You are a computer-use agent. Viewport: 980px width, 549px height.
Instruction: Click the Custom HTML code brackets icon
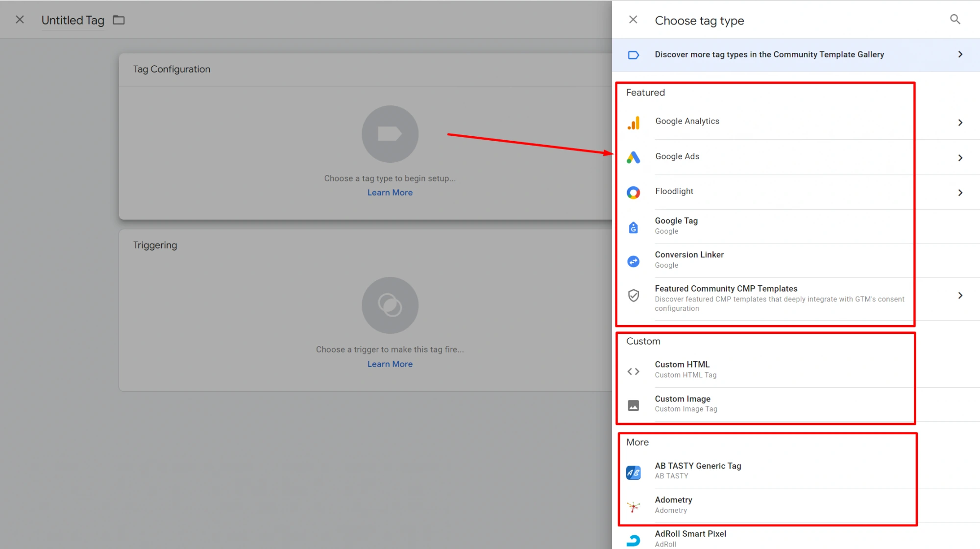[x=633, y=371]
